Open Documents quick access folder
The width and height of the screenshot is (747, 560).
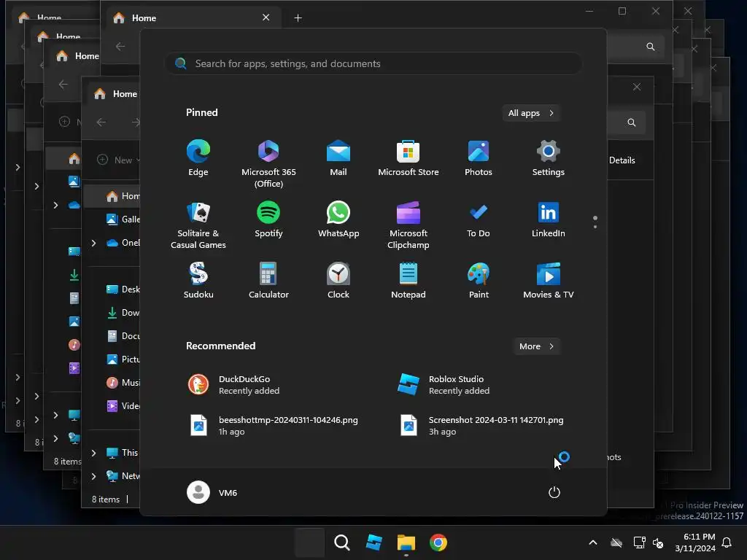123,336
